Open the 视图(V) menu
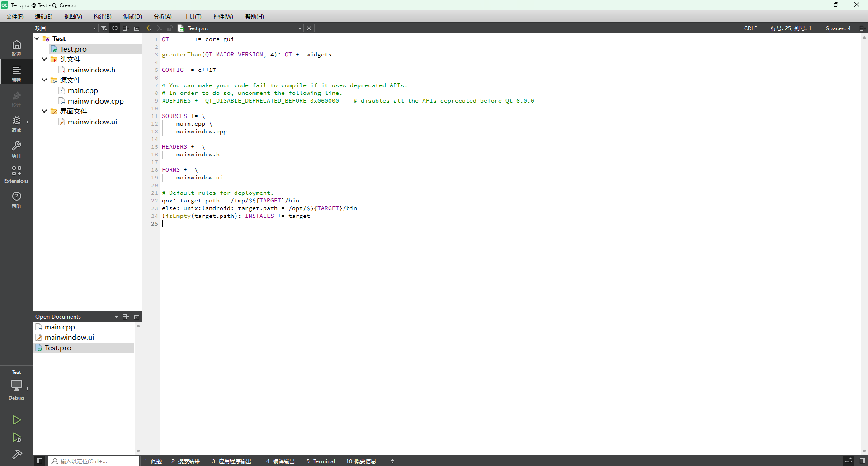The image size is (868, 466). click(73, 16)
